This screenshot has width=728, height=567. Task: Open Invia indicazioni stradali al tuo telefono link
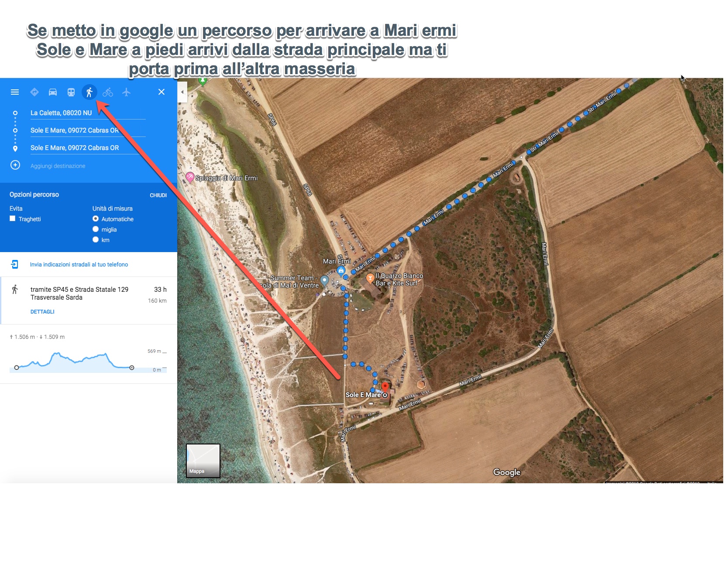point(79,265)
